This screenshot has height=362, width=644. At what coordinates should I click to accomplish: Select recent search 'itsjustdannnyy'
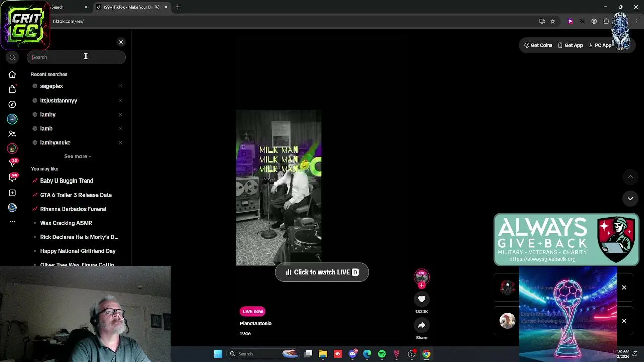[58, 101]
